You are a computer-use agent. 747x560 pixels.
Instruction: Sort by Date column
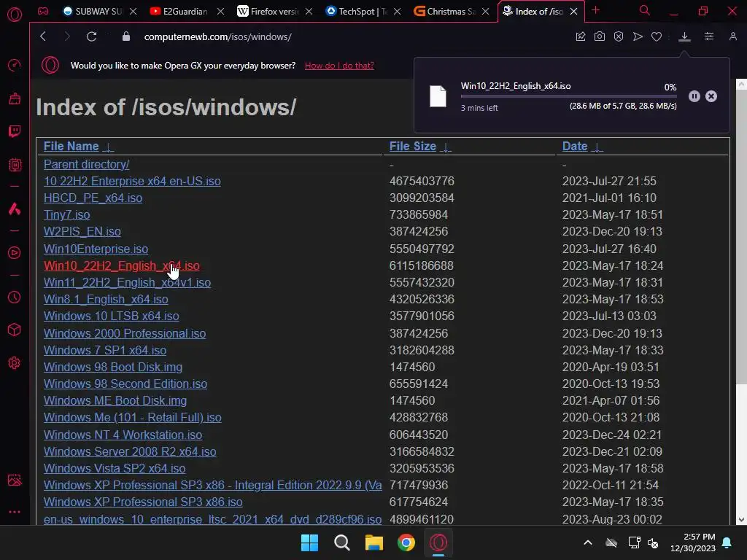(575, 146)
